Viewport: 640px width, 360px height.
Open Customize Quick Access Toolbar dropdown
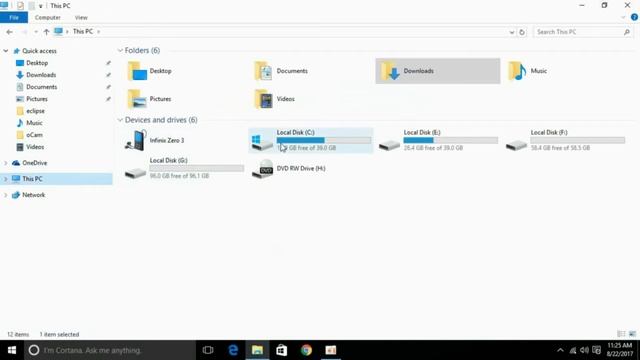[x=40, y=6]
